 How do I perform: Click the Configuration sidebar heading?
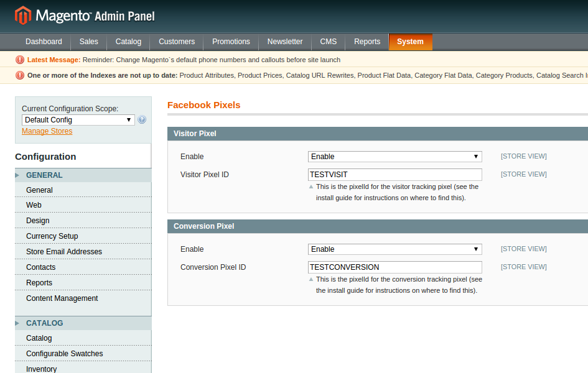coord(45,157)
